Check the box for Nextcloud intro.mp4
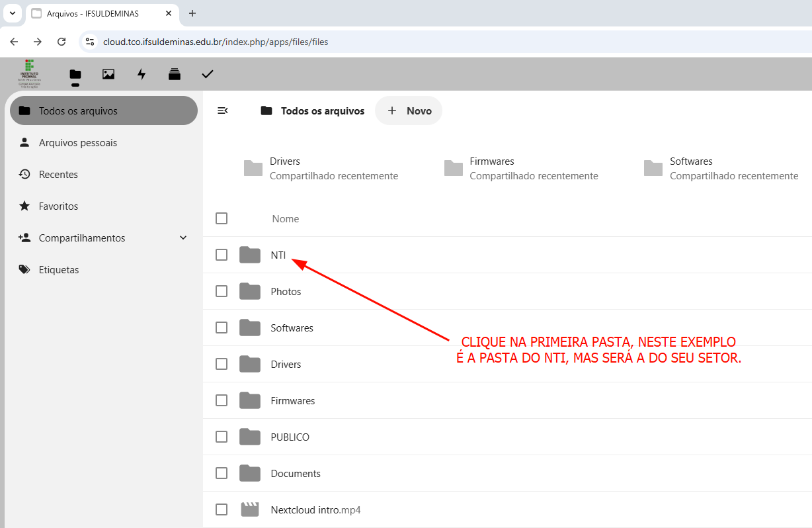The image size is (812, 528). point(222,509)
